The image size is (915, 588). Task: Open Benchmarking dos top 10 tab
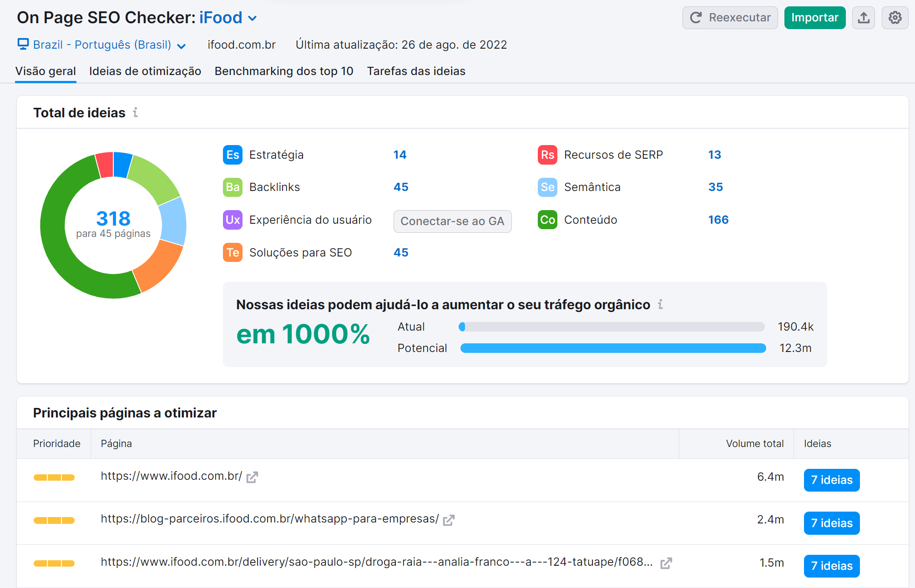[284, 71]
